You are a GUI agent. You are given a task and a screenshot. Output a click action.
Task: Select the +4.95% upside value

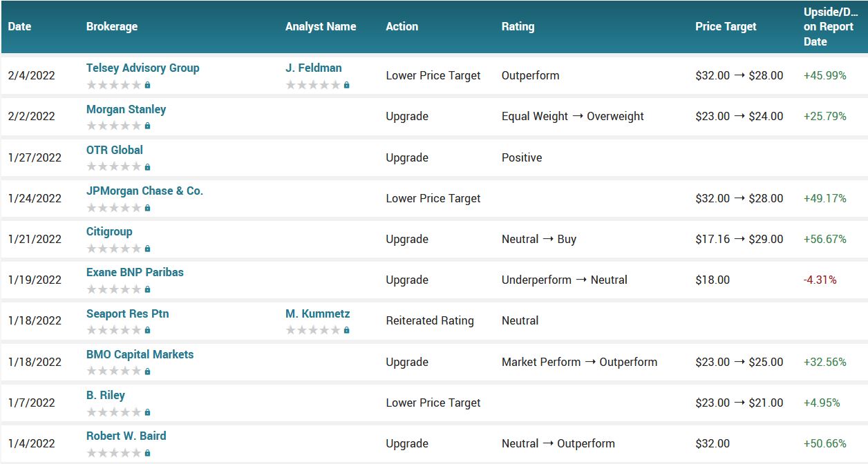pos(822,403)
